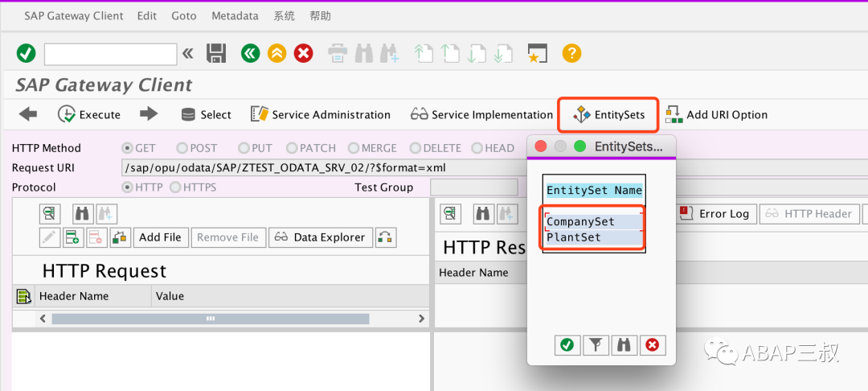Click the icon left of Add File
The width and height of the screenshot is (868, 391).
click(120, 237)
